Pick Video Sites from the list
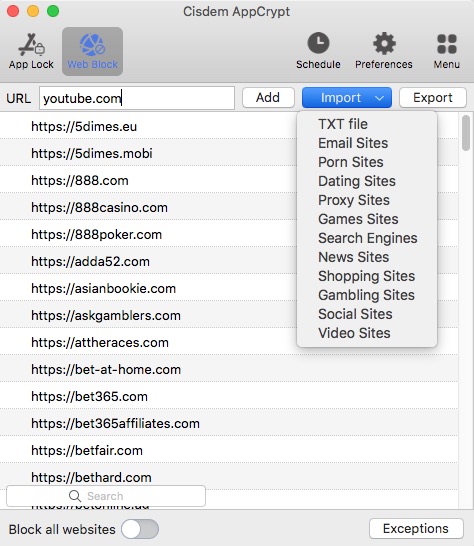Screen dimensions: 474x546 tap(354, 333)
